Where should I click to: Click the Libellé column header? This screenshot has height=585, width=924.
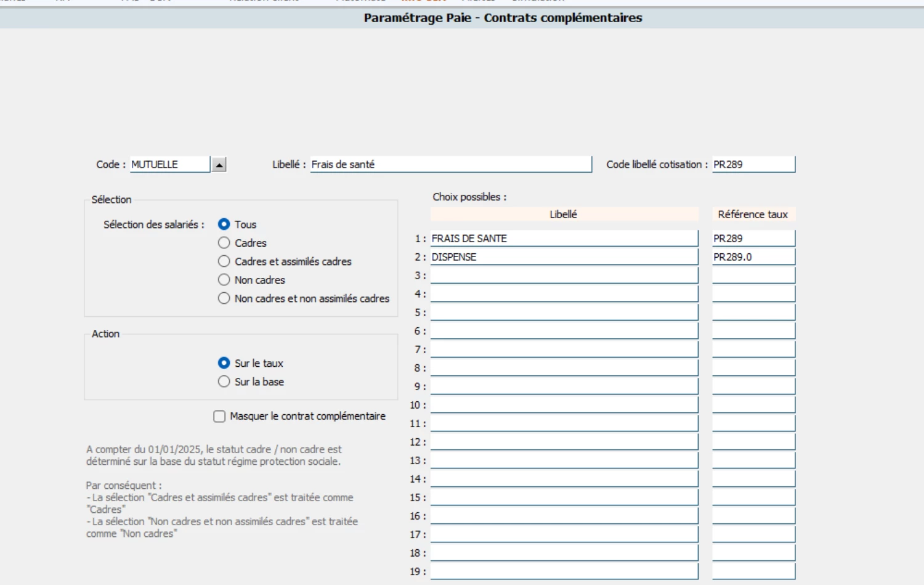[x=564, y=215]
